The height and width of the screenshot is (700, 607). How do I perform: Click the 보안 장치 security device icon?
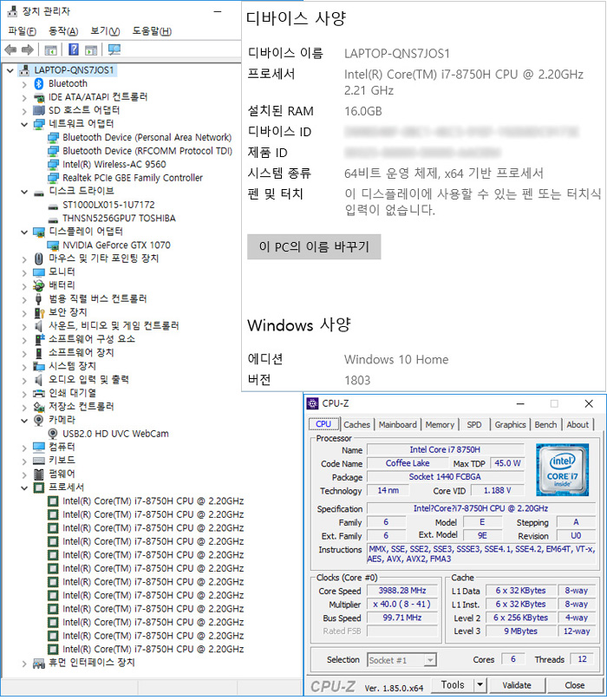click(39, 312)
